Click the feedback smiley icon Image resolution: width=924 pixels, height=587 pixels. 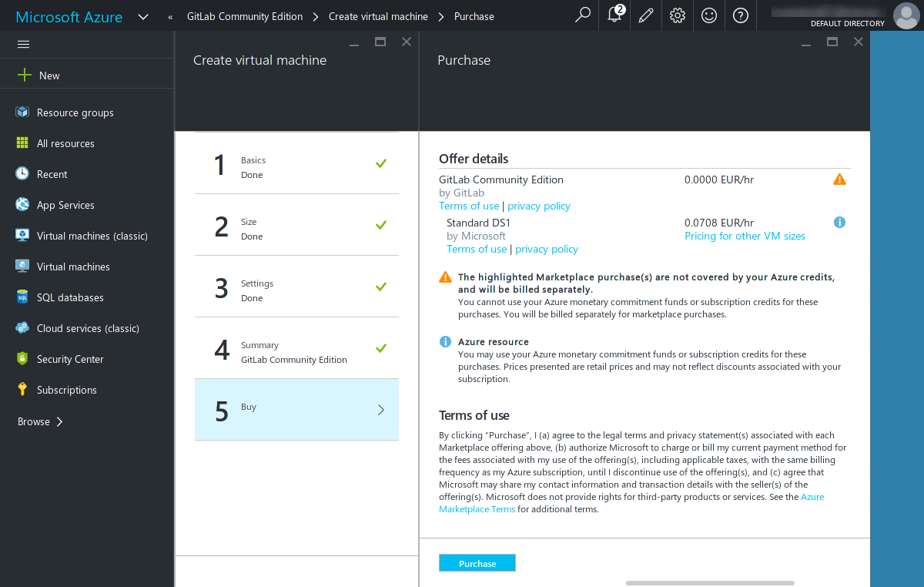point(708,15)
